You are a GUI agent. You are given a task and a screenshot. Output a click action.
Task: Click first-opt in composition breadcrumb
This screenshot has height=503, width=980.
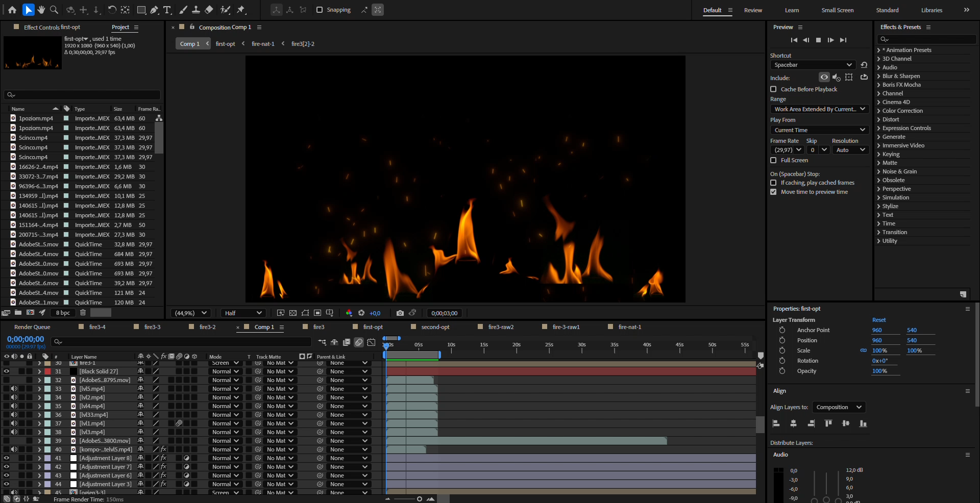tap(225, 44)
